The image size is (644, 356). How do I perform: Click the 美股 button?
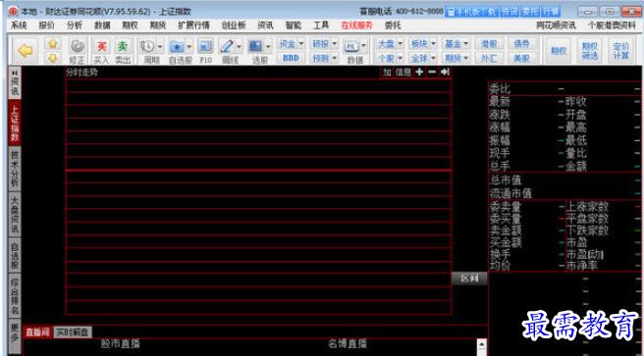coord(521,58)
